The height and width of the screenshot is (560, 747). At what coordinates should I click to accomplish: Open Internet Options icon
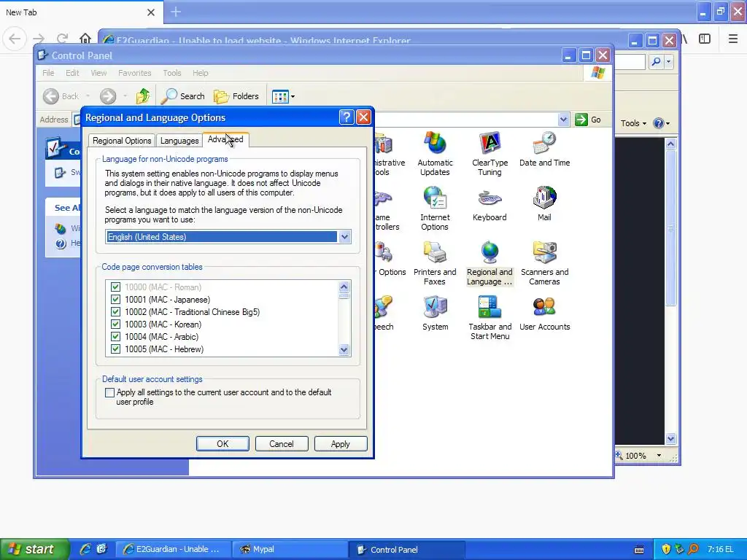(x=435, y=208)
